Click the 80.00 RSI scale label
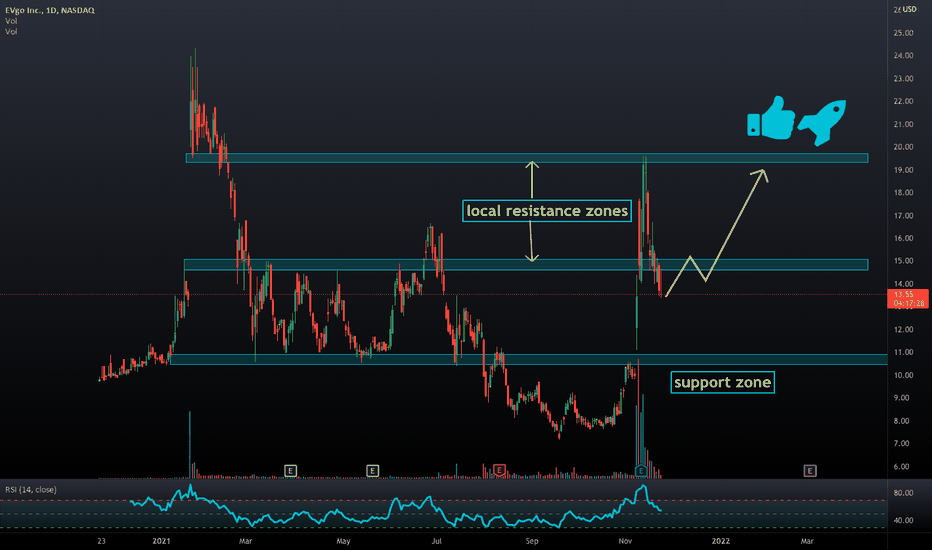 [903, 493]
